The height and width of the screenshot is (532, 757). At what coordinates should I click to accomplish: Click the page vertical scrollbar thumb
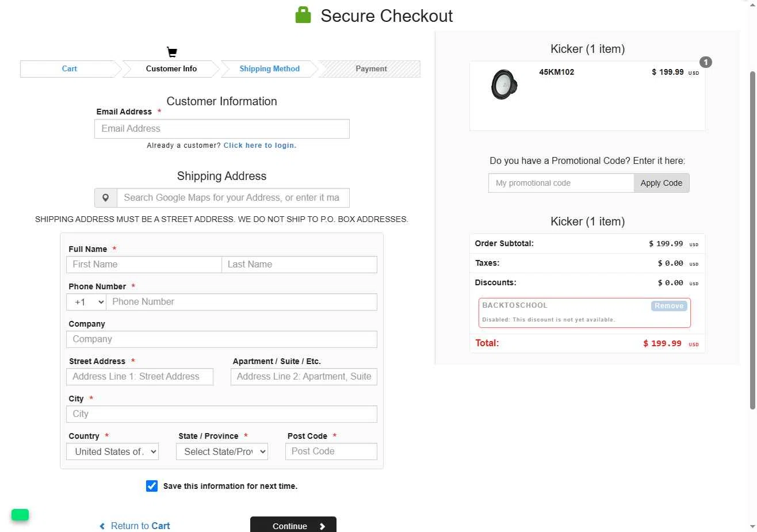tap(752, 240)
